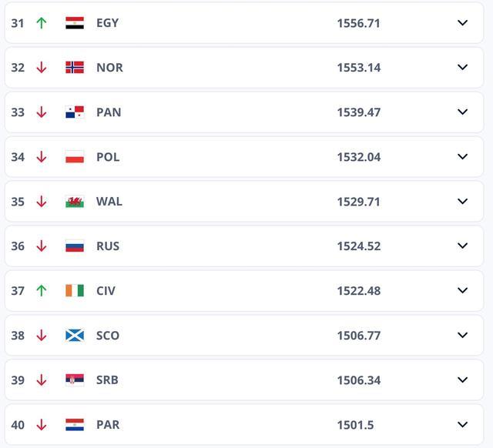Click the Paraguay flag icon
Screen dimensions: 493x448
(75, 425)
